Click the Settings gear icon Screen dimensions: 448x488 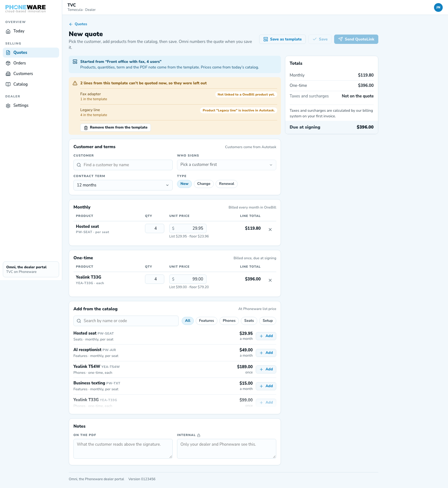click(x=8, y=106)
